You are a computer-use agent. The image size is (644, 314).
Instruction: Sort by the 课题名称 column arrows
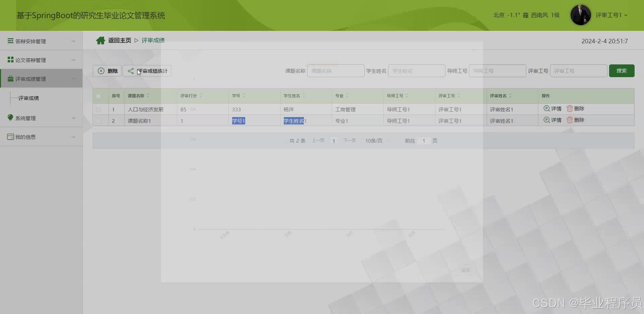pyautogui.click(x=148, y=96)
